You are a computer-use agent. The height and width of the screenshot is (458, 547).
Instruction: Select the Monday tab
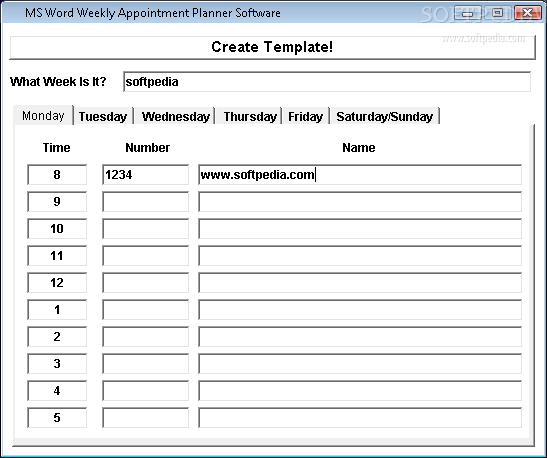click(43, 115)
